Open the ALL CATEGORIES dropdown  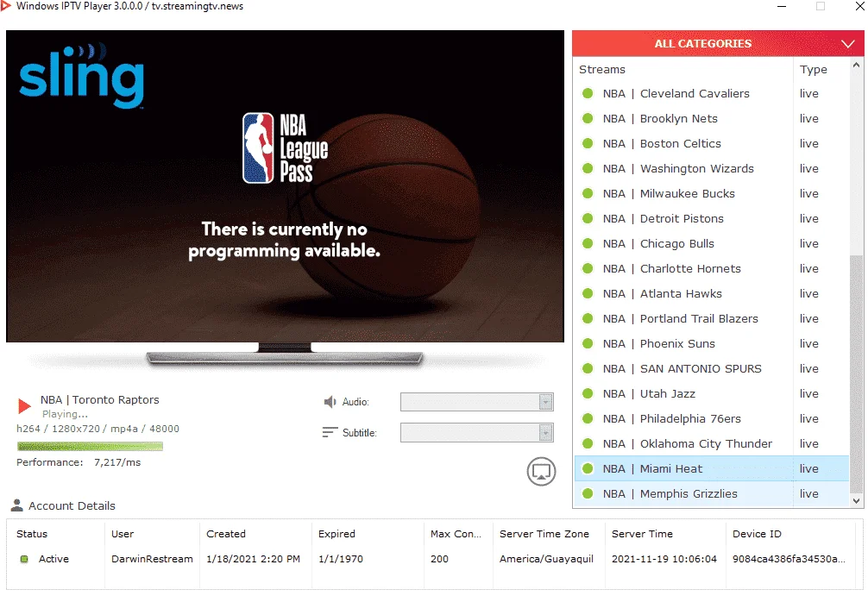click(x=717, y=44)
